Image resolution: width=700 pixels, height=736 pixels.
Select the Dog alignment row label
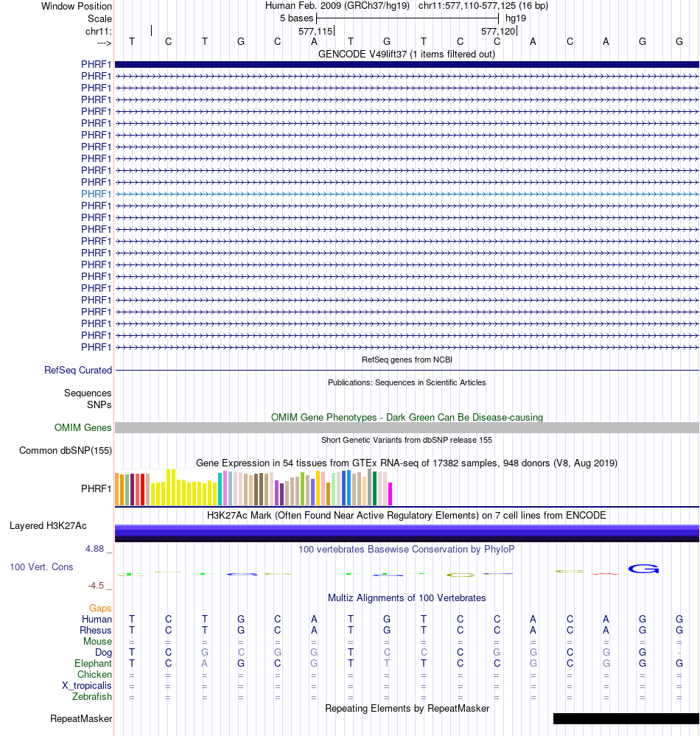point(103,653)
